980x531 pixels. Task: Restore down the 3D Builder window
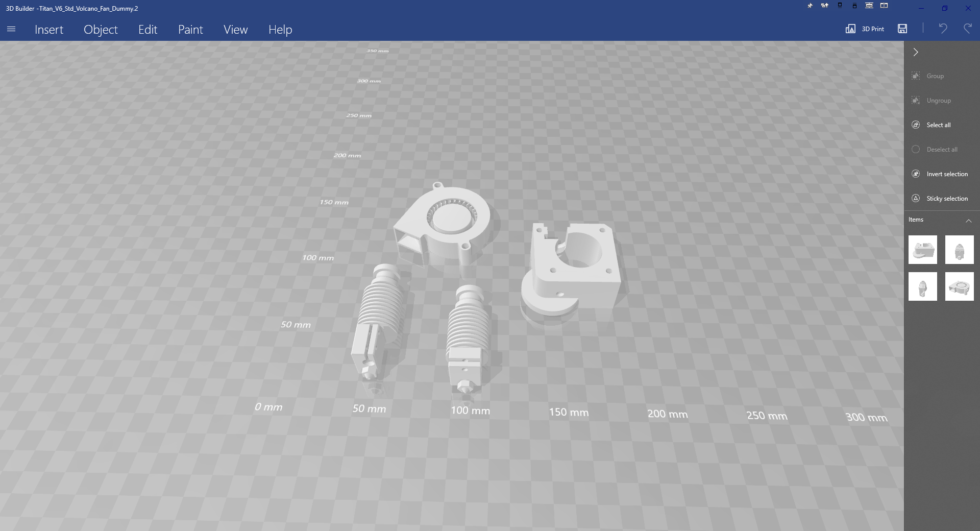[x=945, y=8]
